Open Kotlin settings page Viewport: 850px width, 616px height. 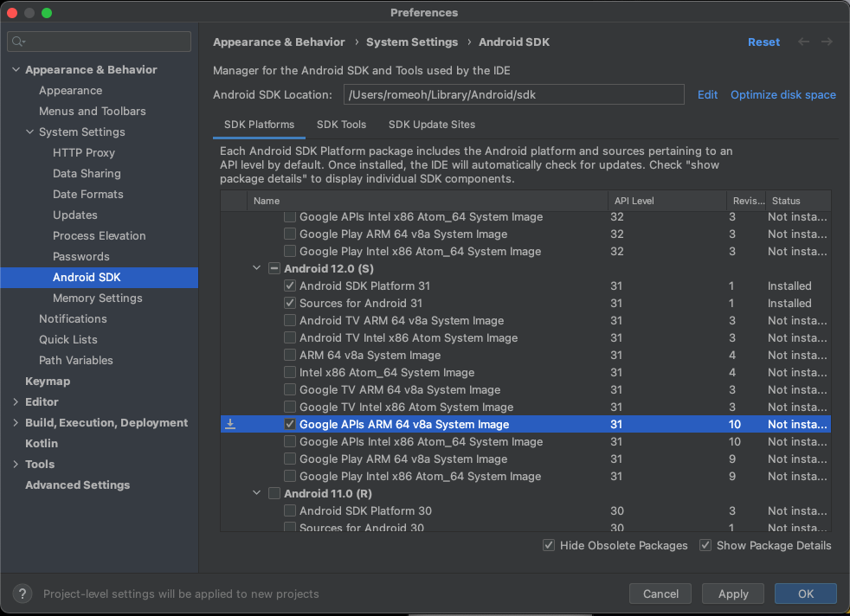pos(42,443)
